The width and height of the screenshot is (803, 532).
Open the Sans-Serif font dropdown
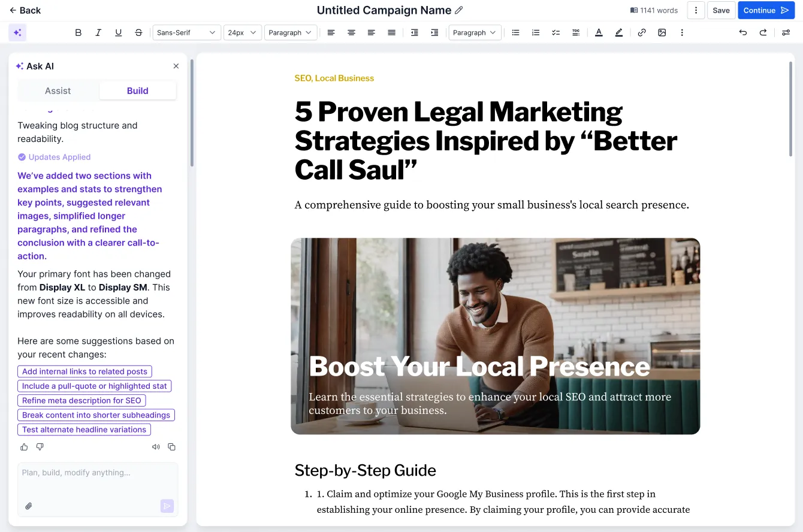tap(186, 32)
